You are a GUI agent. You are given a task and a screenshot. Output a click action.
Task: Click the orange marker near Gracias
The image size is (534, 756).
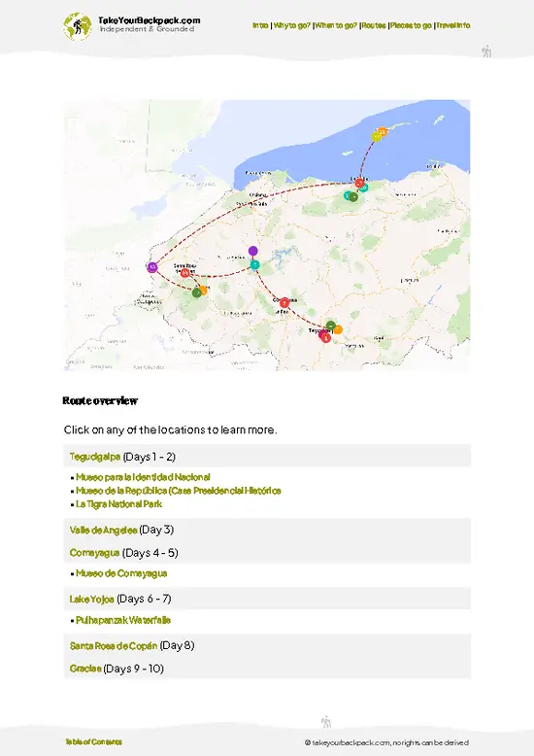coord(203,291)
